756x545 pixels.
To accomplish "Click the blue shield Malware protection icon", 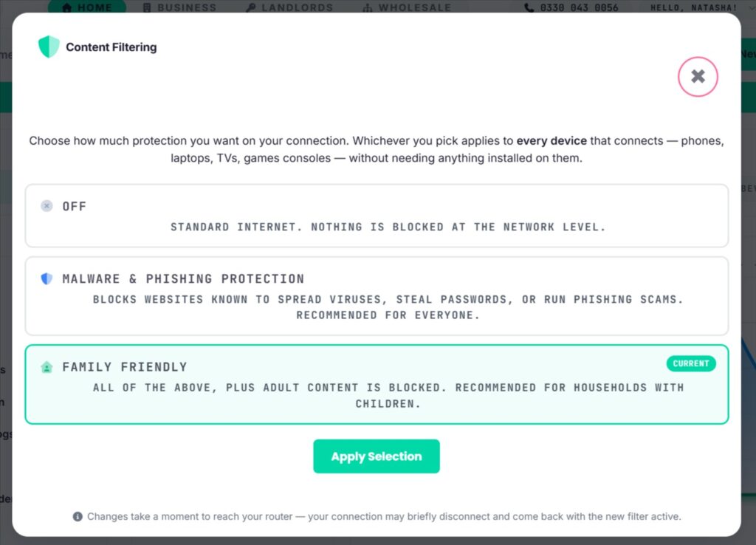I will tap(47, 278).
